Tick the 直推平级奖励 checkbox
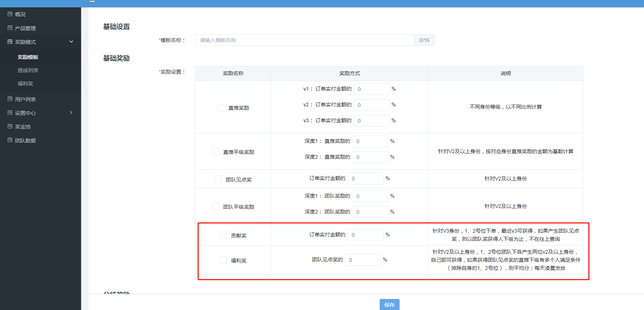The image size is (644, 310). 216,152
